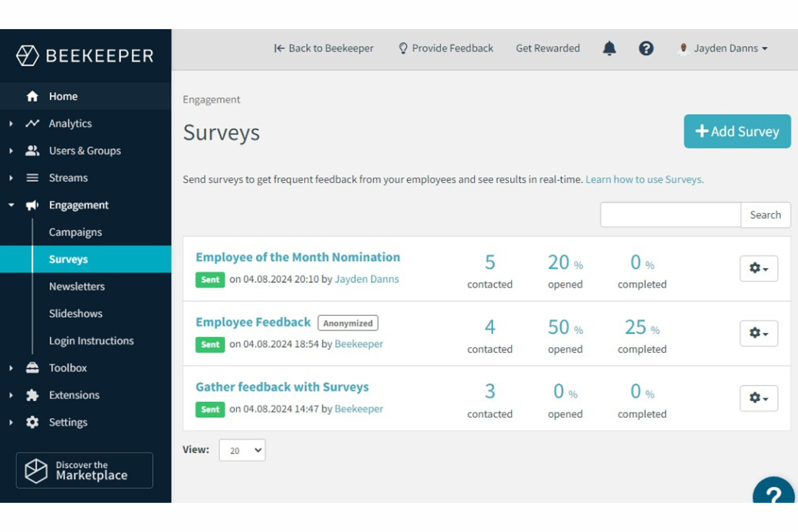Open the Discover the Marketplace box
The height and width of the screenshot is (532, 798).
(x=85, y=470)
